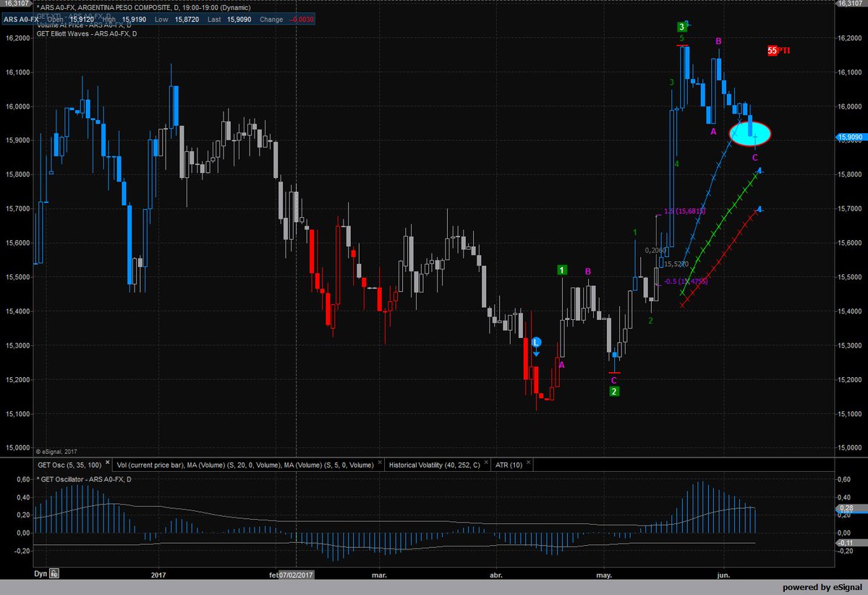Click the green wave 2 box under low
Image resolution: width=868 pixels, height=595 pixels.
614,392
